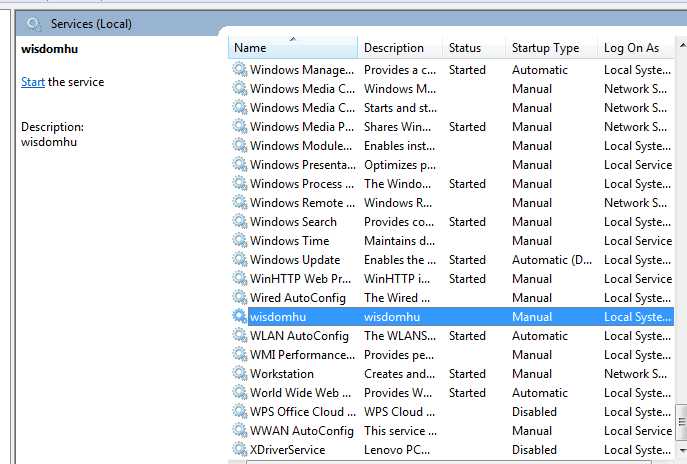Click gear icon beside Windows Process

(x=240, y=184)
